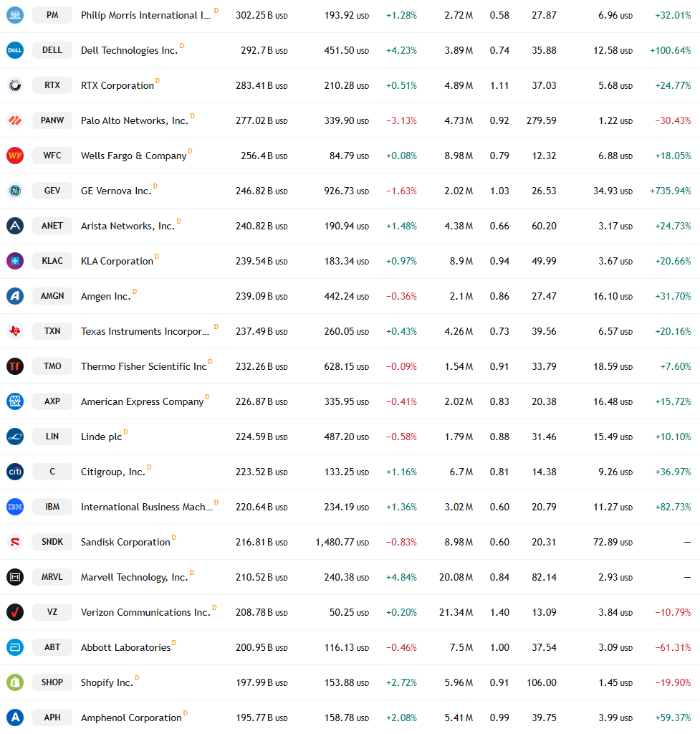Click the KLA Corporation logo icon
Screen dimensions: 700x734
15,261
